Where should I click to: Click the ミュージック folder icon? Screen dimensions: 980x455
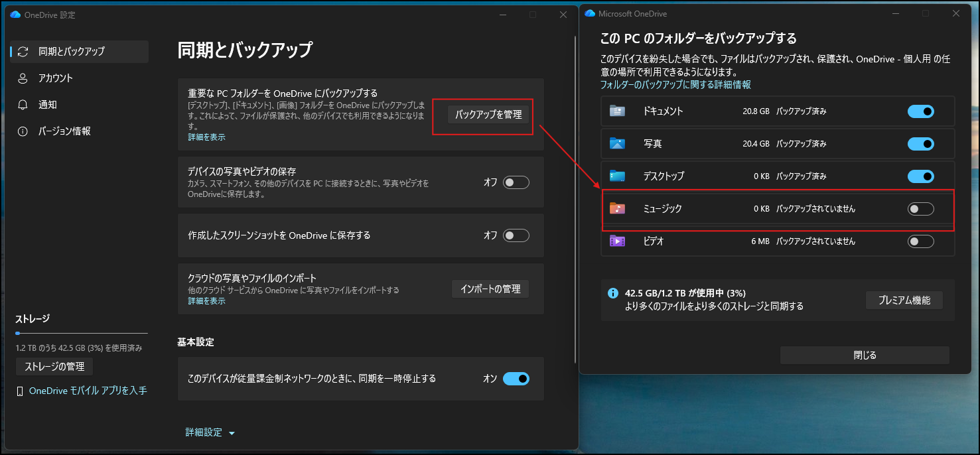(x=617, y=209)
